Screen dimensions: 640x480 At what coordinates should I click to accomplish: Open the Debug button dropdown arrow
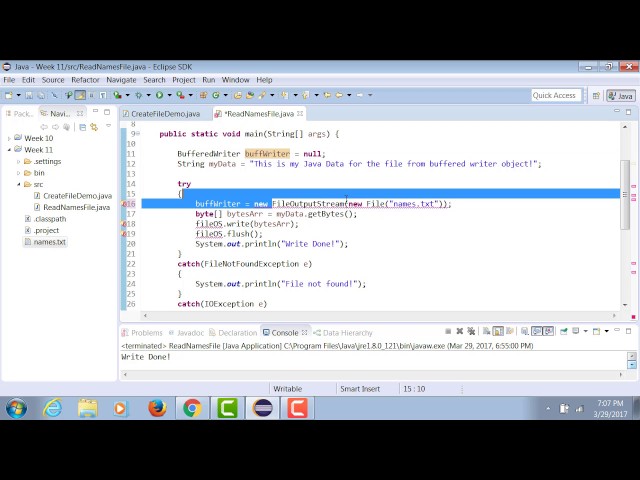(x=149, y=95)
